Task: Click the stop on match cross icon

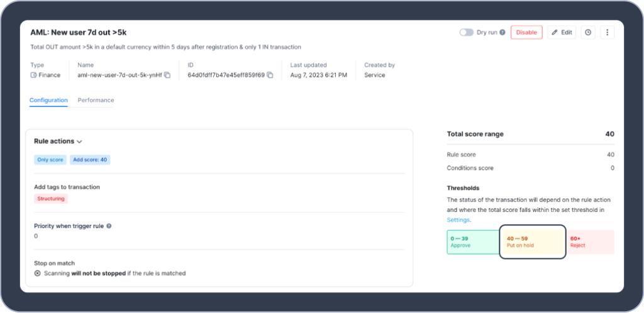Action: click(37, 273)
